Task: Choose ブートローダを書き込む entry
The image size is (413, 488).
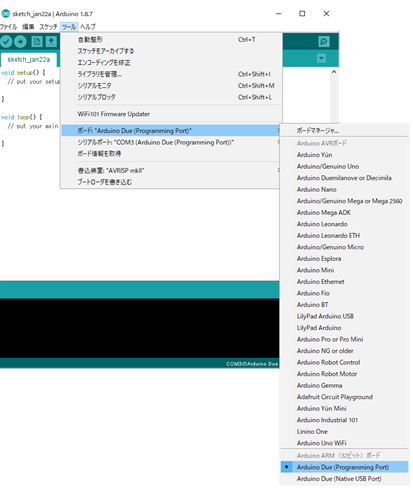Action: click(171, 182)
